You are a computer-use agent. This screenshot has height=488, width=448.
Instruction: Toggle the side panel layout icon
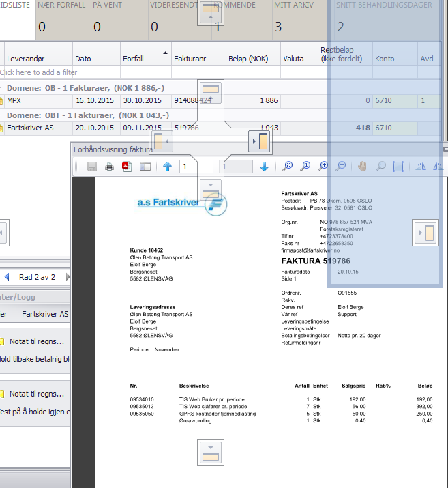coord(145,167)
